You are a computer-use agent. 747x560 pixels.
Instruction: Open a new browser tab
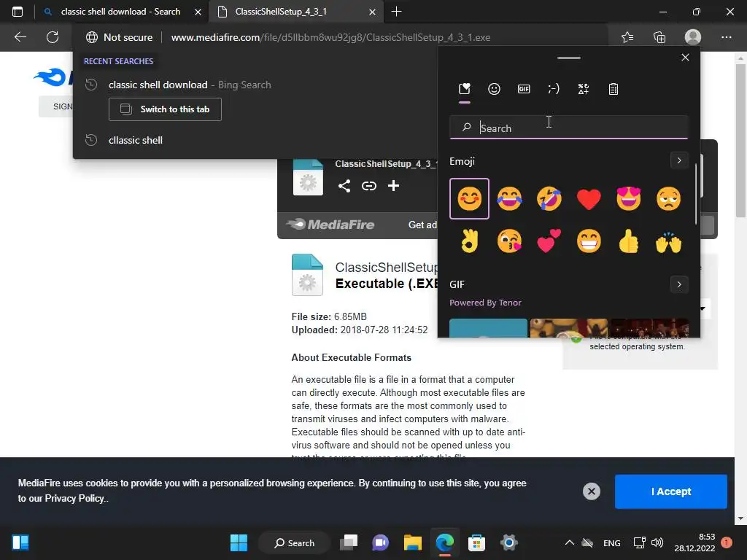click(x=396, y=12)
